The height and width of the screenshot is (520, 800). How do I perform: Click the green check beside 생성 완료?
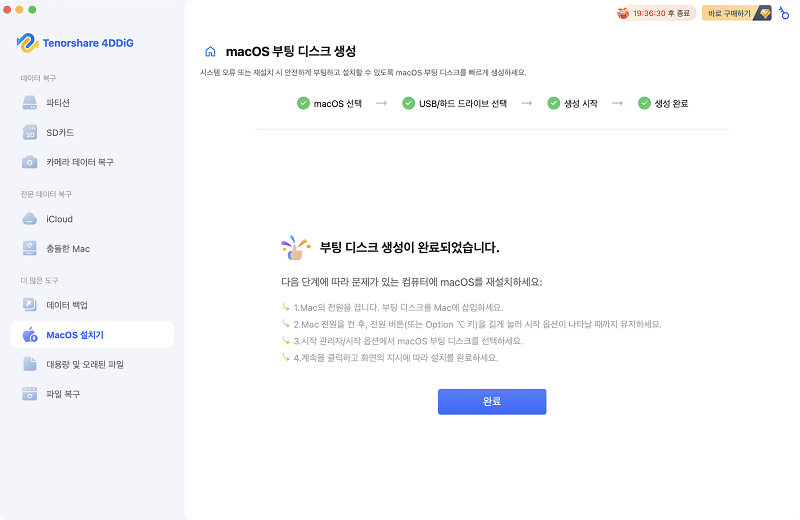click(644, 103)
